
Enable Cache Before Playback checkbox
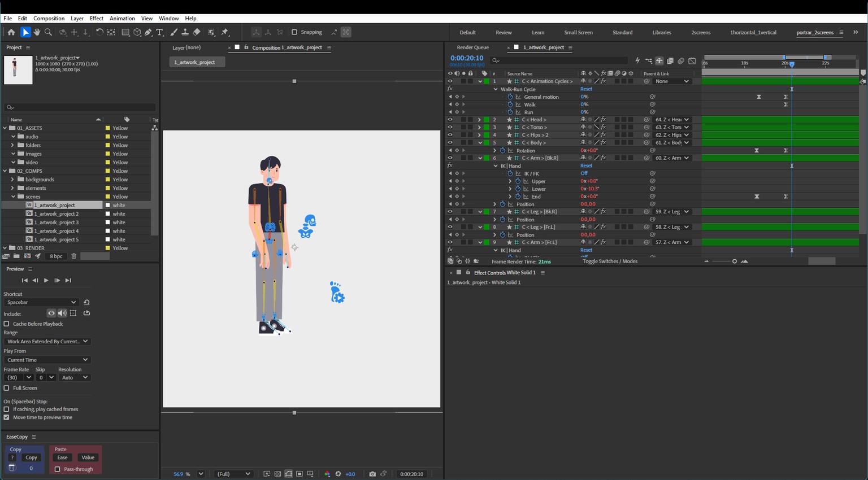click(7, 324)
